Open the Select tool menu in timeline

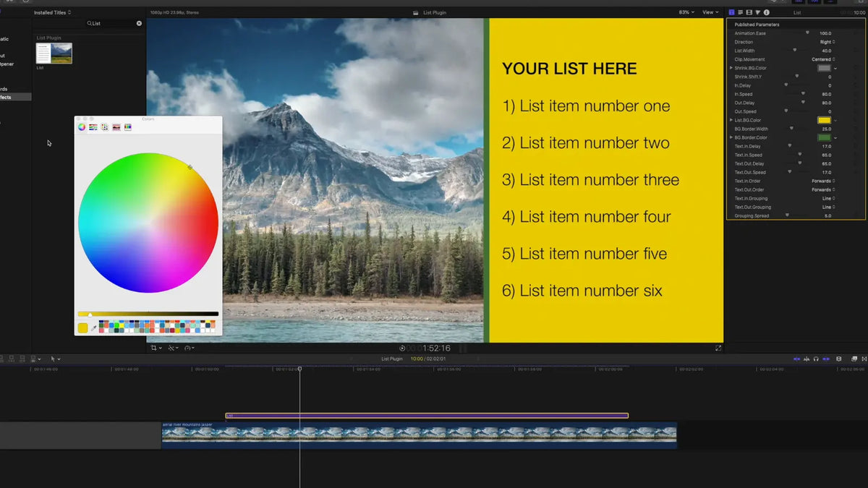pyautogui.click(x=55, y=359)
